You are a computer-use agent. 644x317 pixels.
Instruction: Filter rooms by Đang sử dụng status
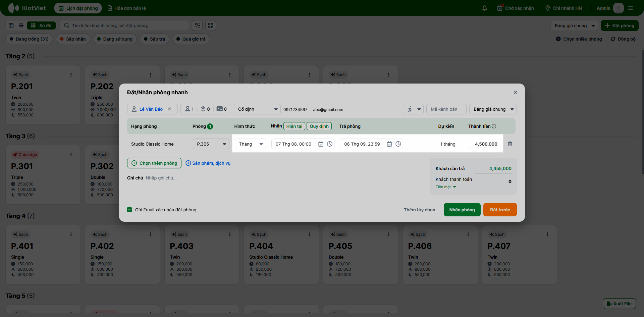[x=115, y=39]
